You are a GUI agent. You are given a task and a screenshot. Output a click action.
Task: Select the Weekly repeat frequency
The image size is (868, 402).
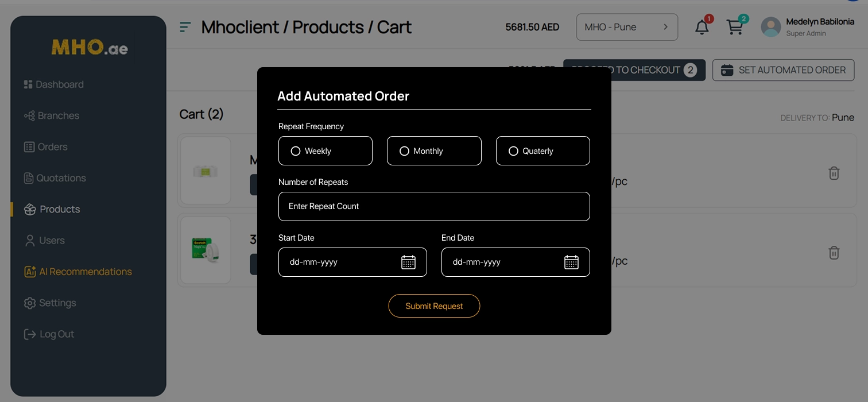point(296,150)
